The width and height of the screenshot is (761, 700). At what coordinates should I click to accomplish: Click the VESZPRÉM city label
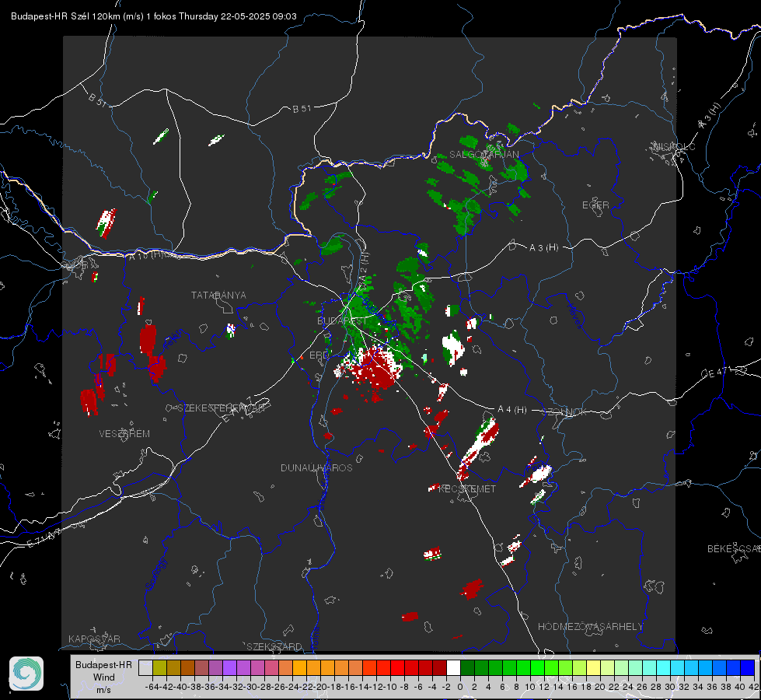(x=124, y=434)
